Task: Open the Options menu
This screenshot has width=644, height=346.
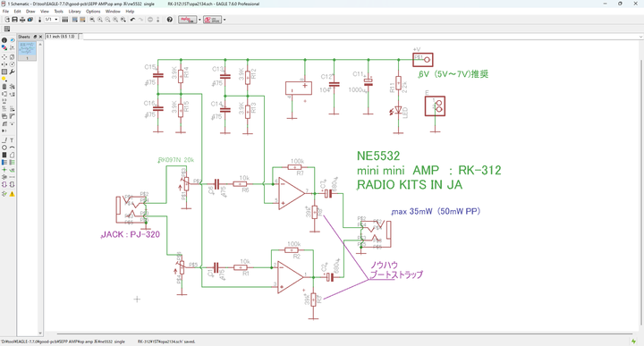Action: coord(93,12)
